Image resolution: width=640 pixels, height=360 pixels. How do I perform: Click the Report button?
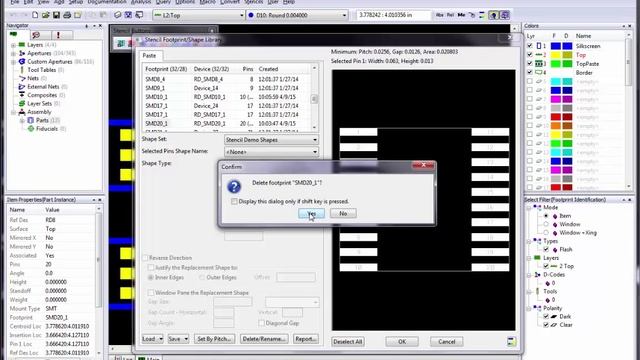pyautogui.click(x=306, y=339)
